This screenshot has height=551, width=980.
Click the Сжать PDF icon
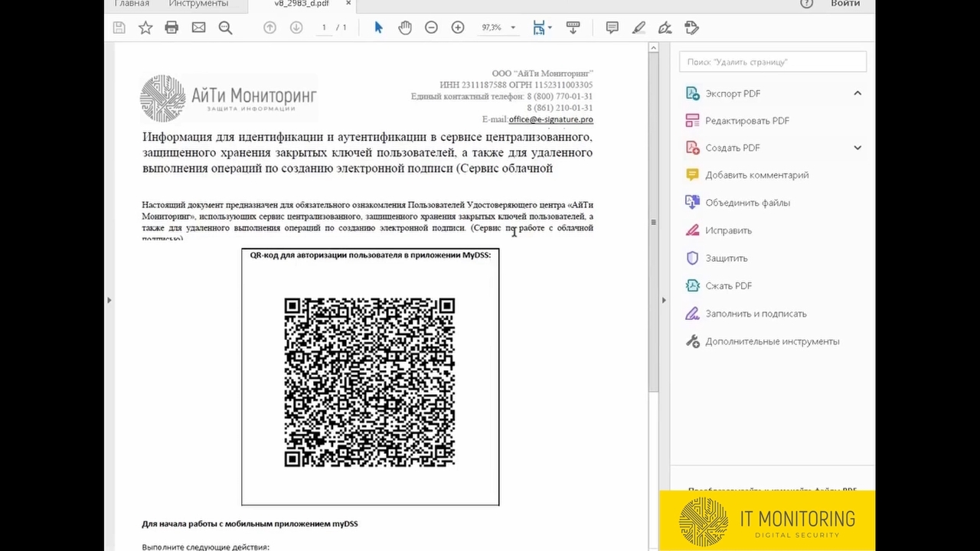(x=692, y=285)
